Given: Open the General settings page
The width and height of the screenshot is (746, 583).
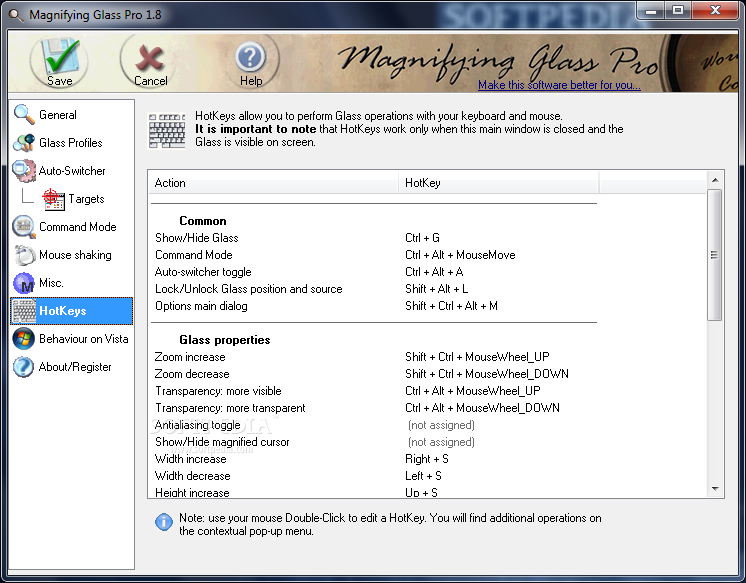Looking at the screenshot, I should click(58, 115).
